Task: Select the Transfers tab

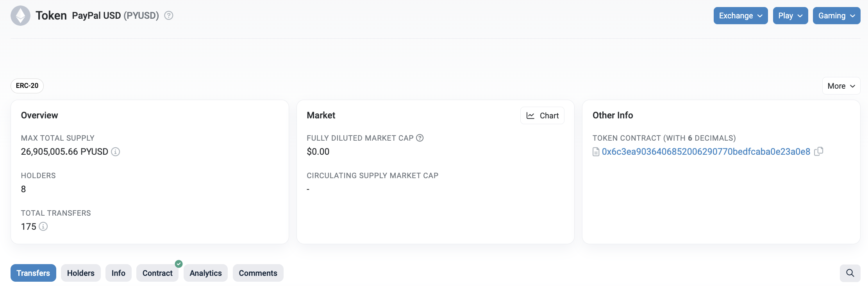Action: [x=33, y=273]
